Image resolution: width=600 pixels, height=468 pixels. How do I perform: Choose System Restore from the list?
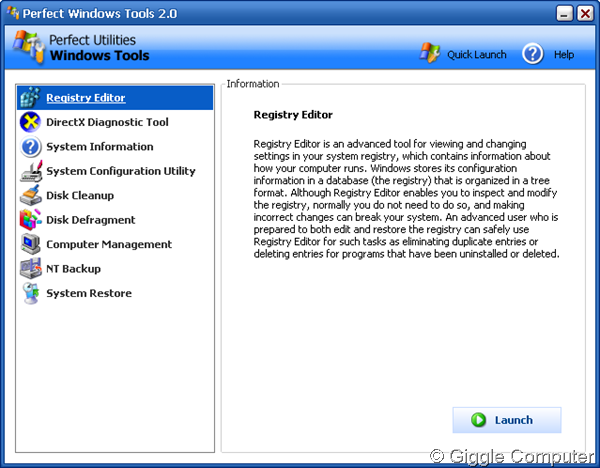tap(115, 293)
